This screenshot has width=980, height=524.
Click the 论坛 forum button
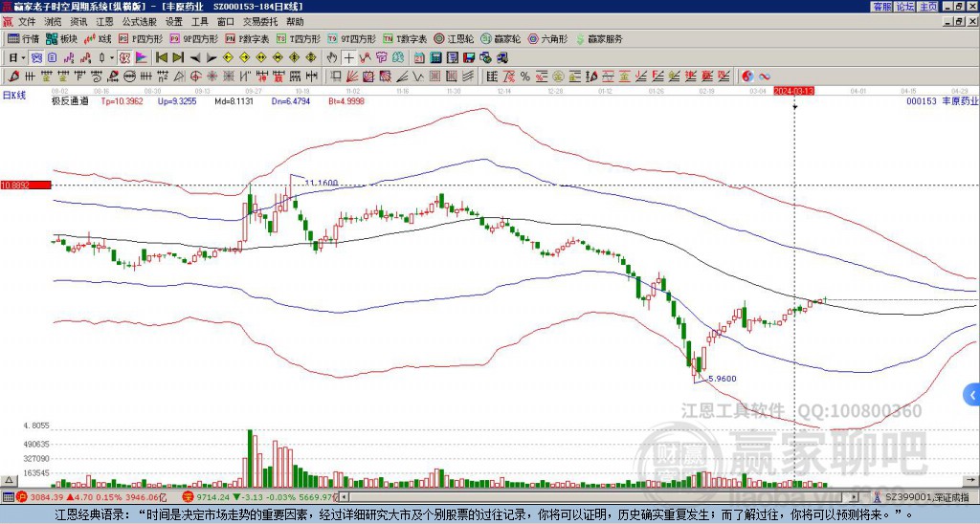click(905, 7)
